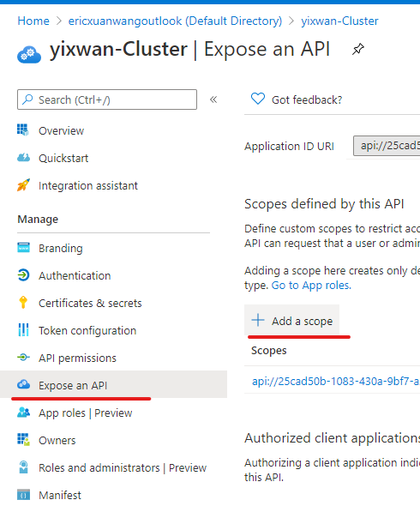The image size is (420, 506).
Task: Click the Owners icon
Action: 23,439
